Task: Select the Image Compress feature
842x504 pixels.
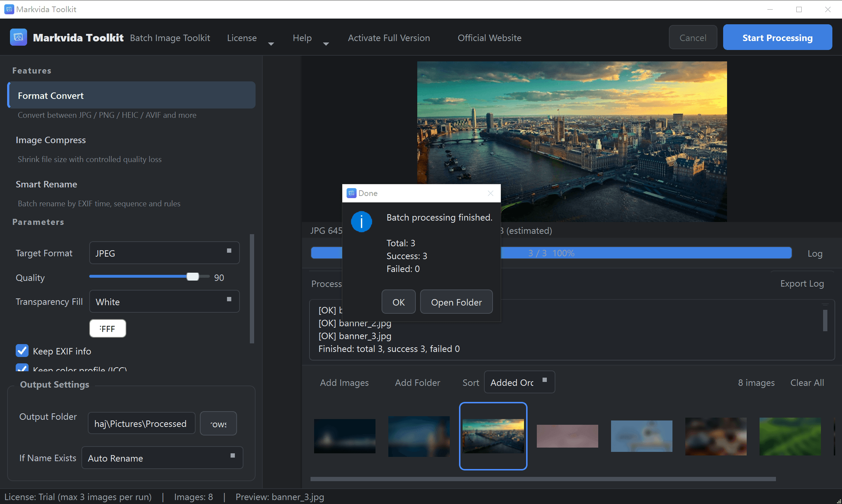Action: tap(51, 140)
